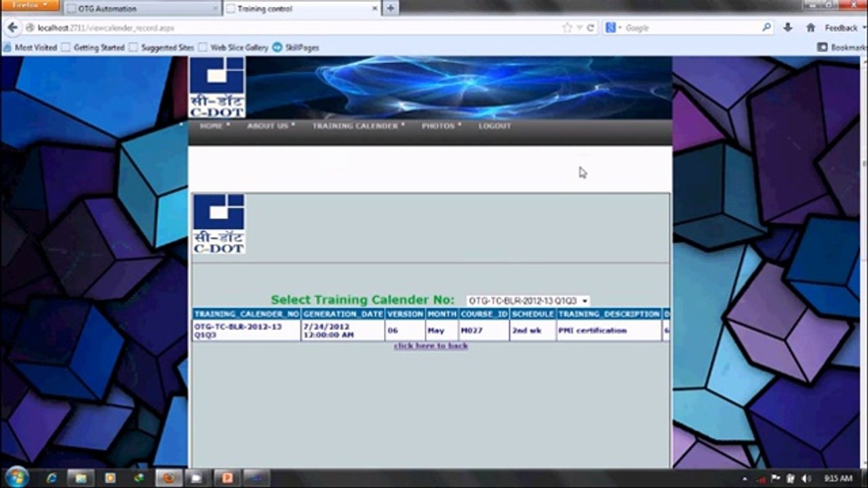This screenshot has width=868, height=488.
Task: Click the C-DOT logo in the gray content panel
Action: 218,224
